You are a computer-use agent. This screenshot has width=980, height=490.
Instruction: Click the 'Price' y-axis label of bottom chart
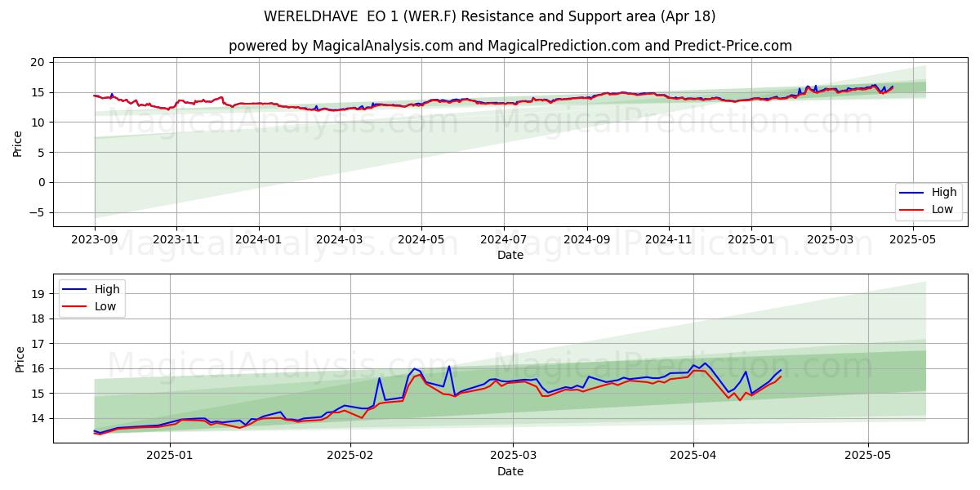(20, 359)
